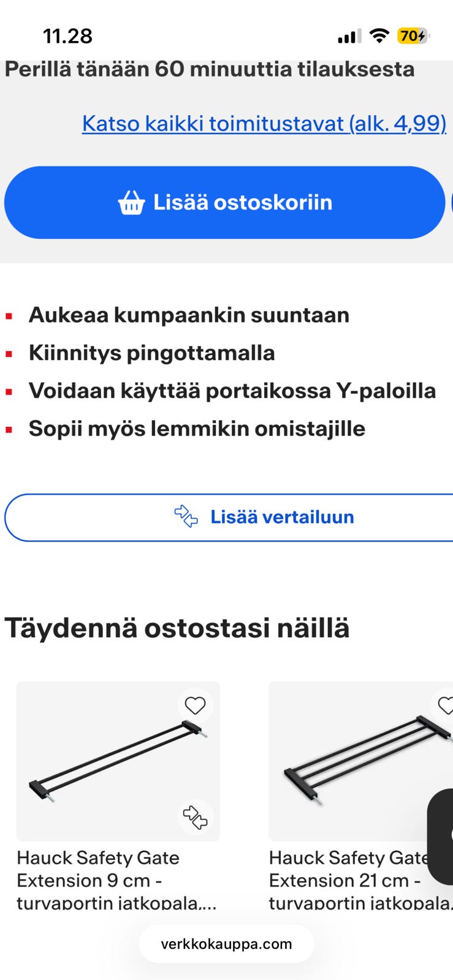The image size is (453, 980).
Task: Favorite the Hauck 9 cm extension with its heart icon
Action: tap(195, 705)
